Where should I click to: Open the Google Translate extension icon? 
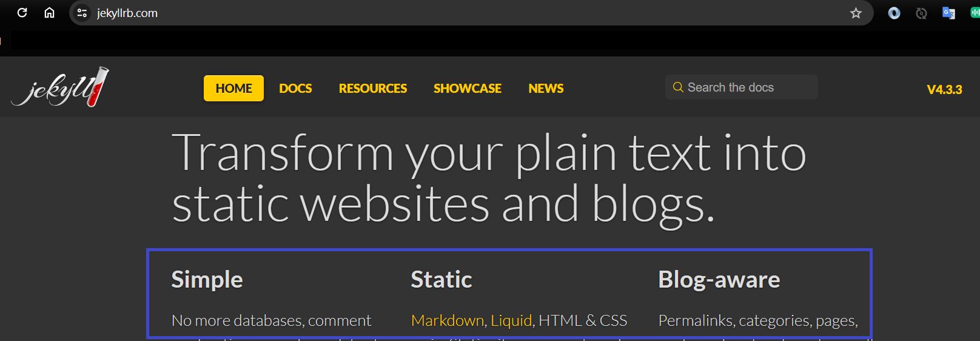[x=948, y=13]
